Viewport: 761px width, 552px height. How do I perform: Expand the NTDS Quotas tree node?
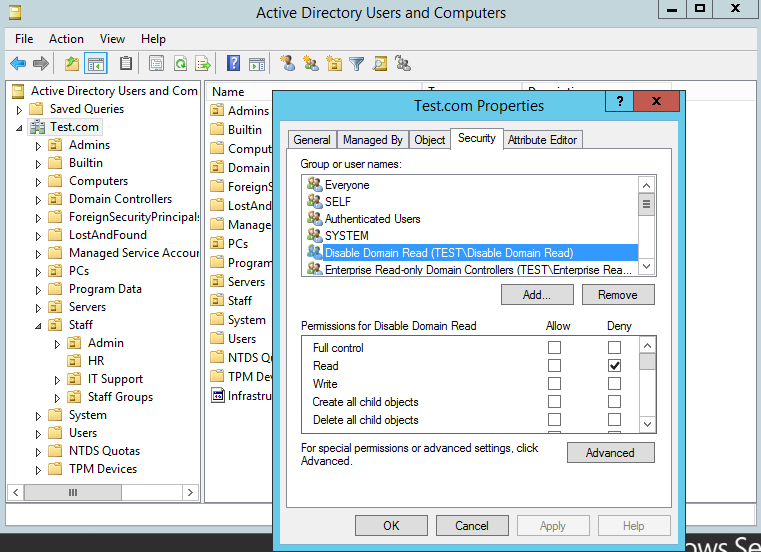tap(38, 452)
